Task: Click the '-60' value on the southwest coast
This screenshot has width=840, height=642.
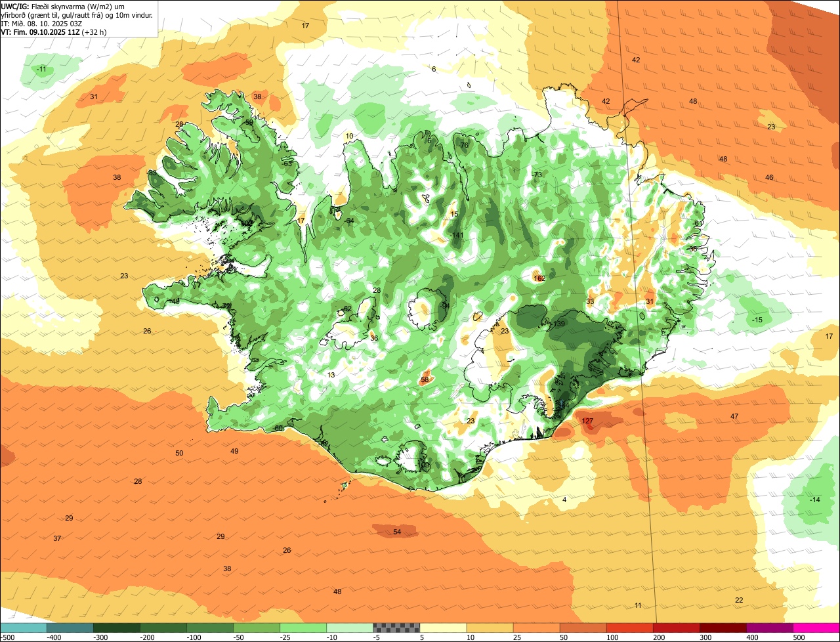Action: (278, 428)
